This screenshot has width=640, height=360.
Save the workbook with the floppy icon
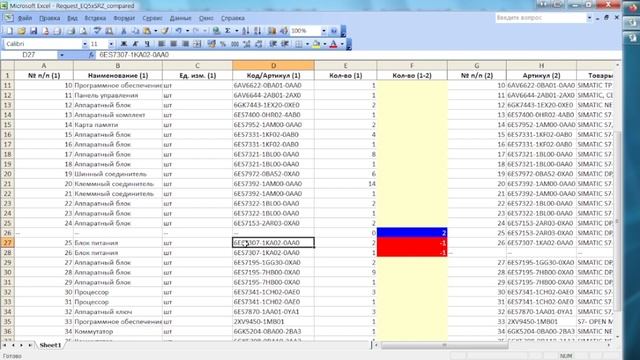point(33,31)
